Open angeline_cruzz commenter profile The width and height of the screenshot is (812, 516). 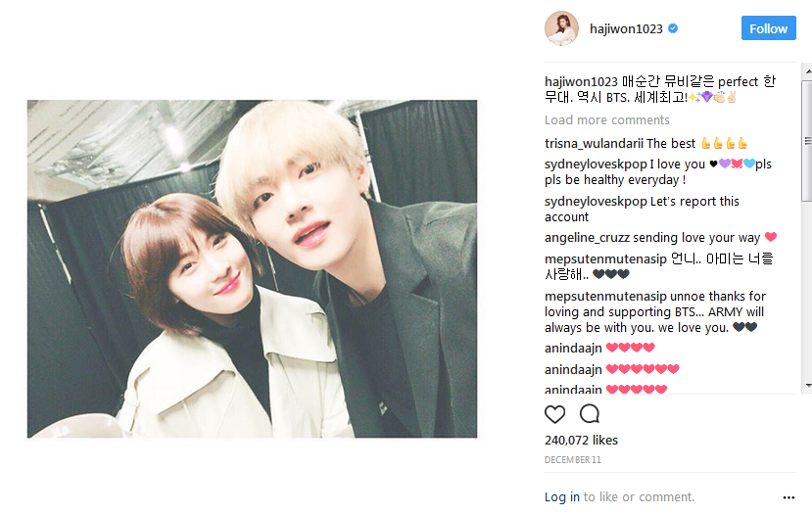[x=587, y=238]
